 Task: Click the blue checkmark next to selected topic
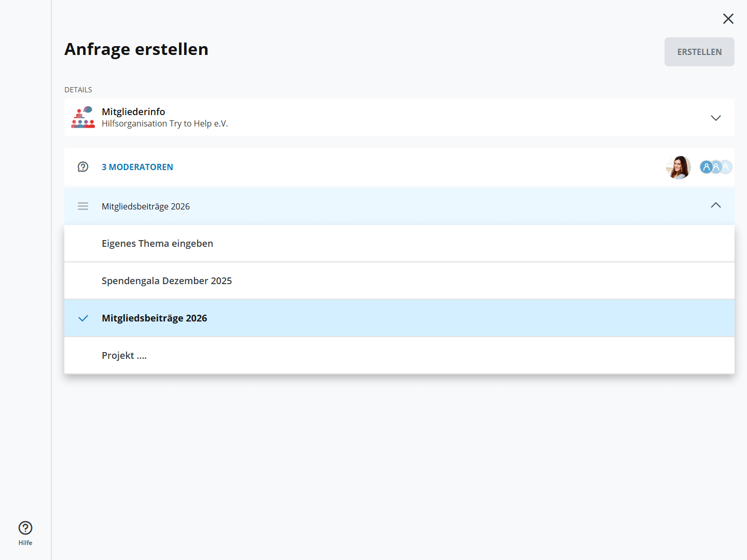[x=83, y=318]
